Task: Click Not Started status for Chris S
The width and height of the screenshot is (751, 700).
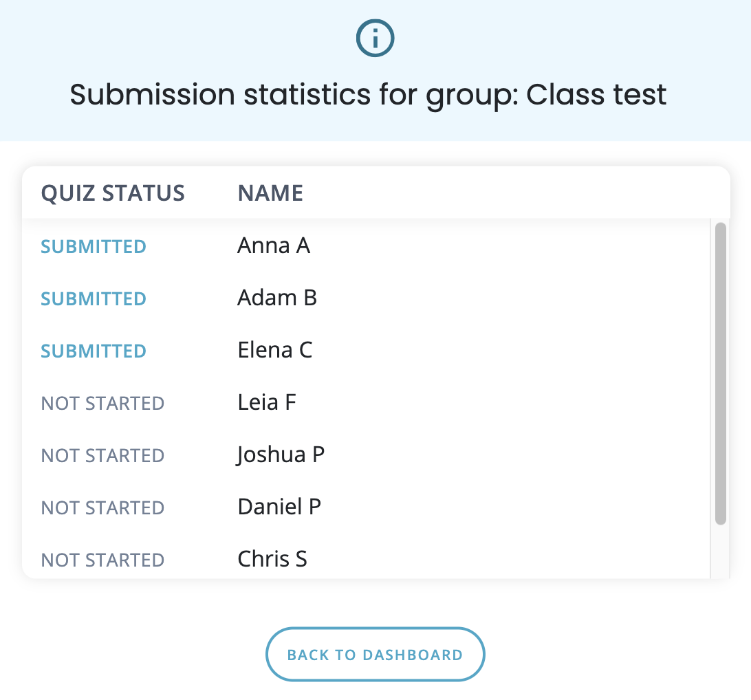Action: [102, 560]
